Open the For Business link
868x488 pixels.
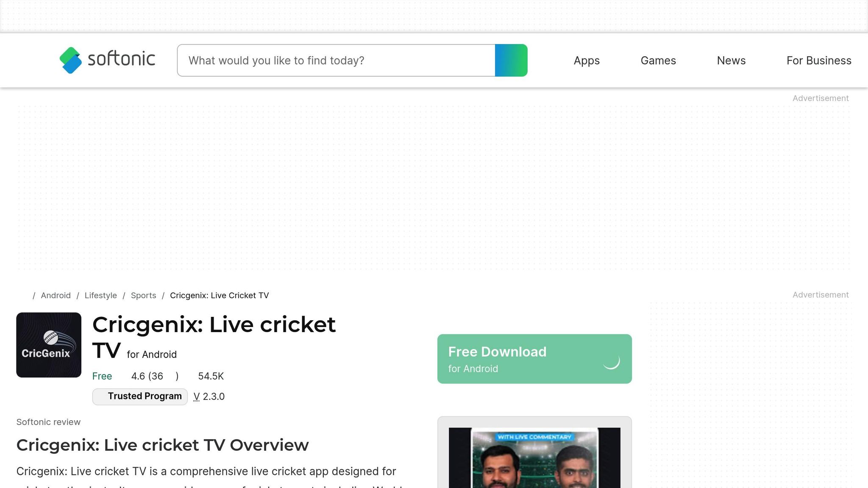click(818, 61)
